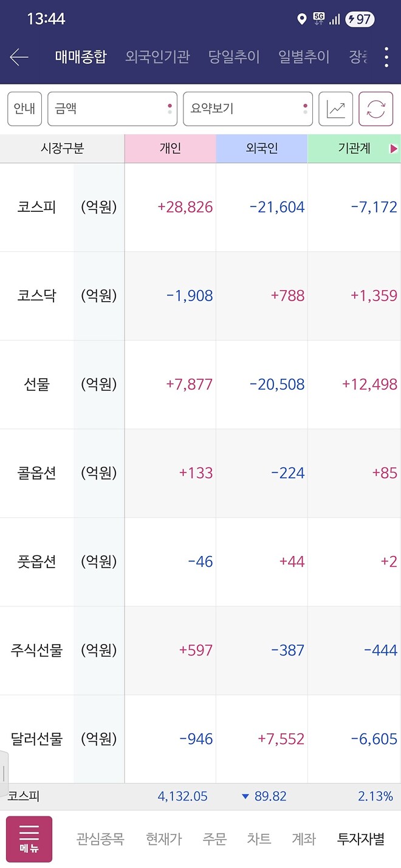Screen dimensions: 401x868
Task: Tap the refresh data icon
Action: coord(375,108)
